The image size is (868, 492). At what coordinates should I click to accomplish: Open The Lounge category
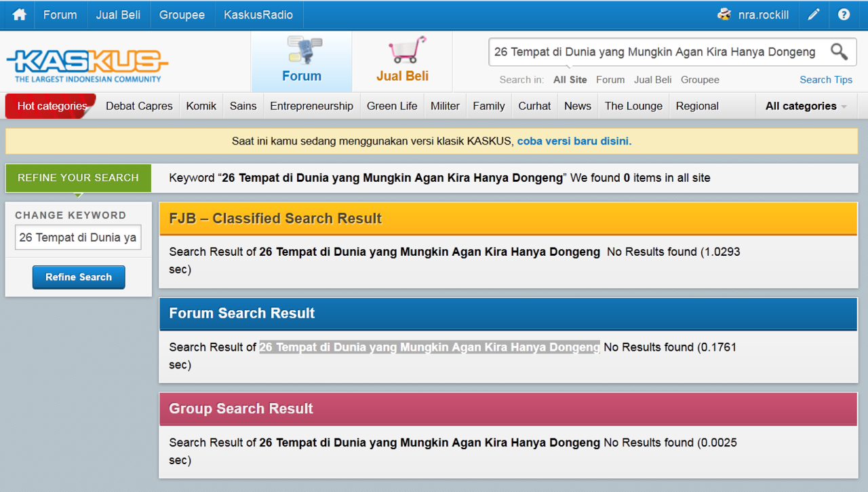(x=633, y=106)
